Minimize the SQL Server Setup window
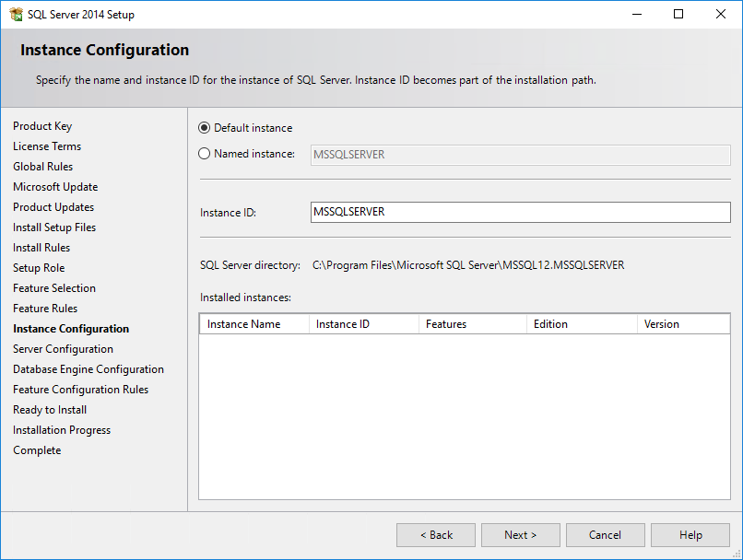The height and width of the screenshot is (560, 743). pos(637,14)
